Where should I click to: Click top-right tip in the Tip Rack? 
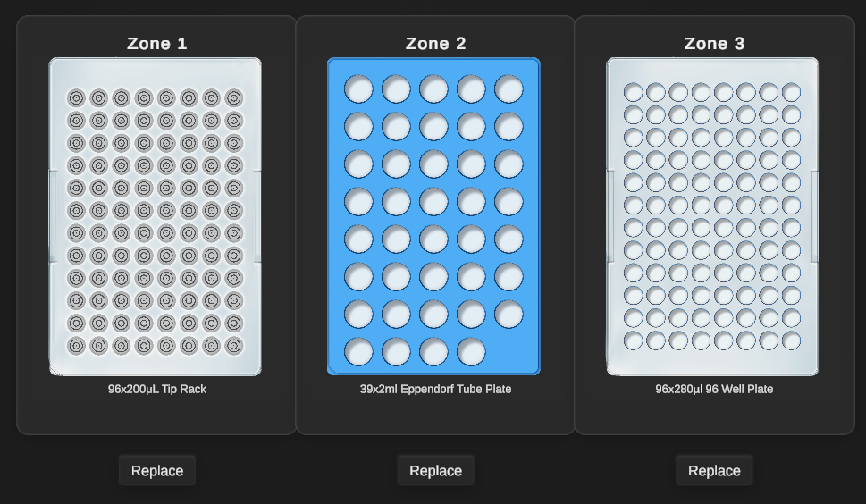point(234,98)
